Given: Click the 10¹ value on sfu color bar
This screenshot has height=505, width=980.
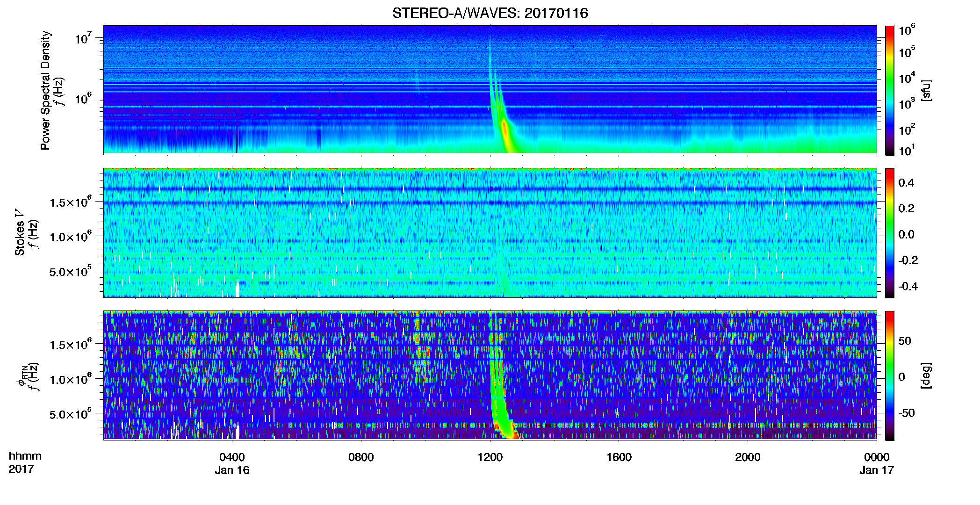Looking at the screenshot, I should point(906,150).
